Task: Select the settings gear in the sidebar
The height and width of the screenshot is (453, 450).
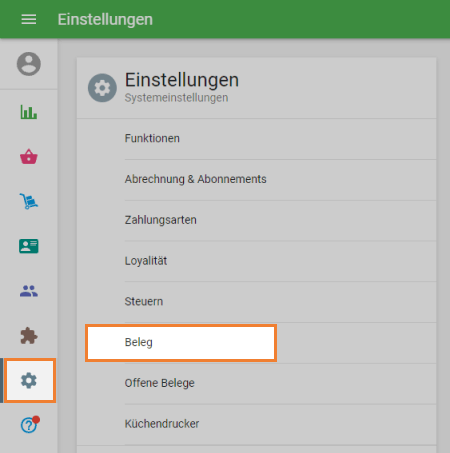Action: 29,380
